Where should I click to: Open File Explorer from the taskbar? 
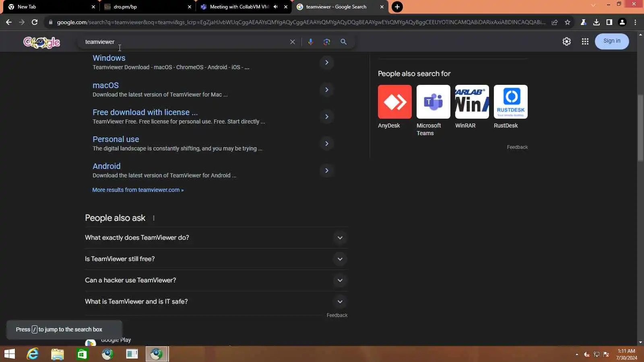pos(58,354)
